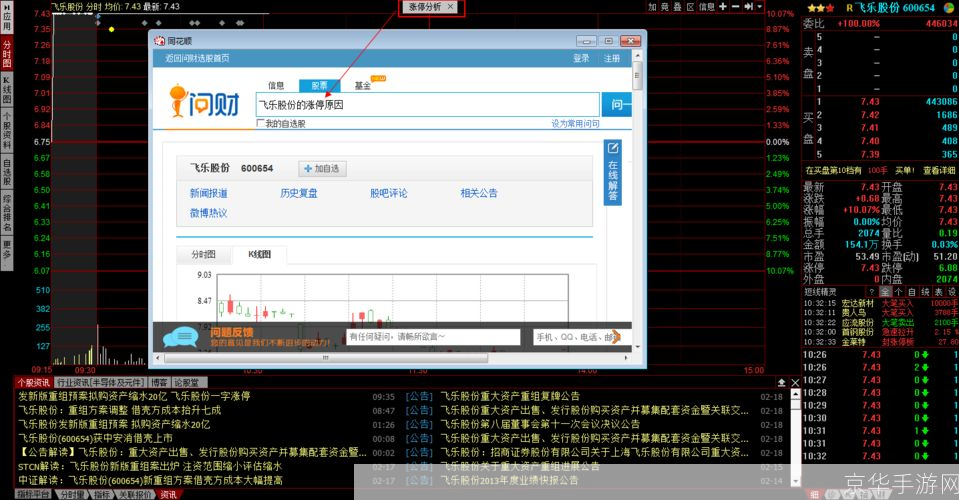The image size is (959, 500).
Task: Click the 同花顺 app icon in dialog title bar
Action: click(x=160, y=41)
